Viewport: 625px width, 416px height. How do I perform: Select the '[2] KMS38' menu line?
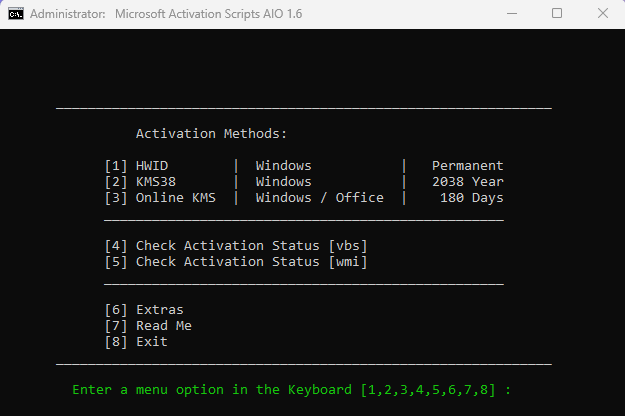304,182
